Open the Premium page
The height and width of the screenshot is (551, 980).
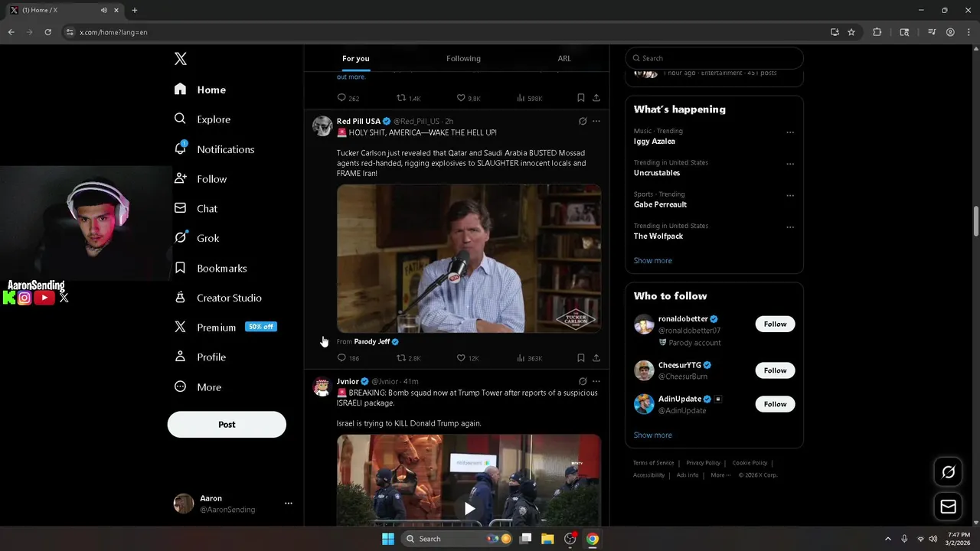[x=224, y=328]
